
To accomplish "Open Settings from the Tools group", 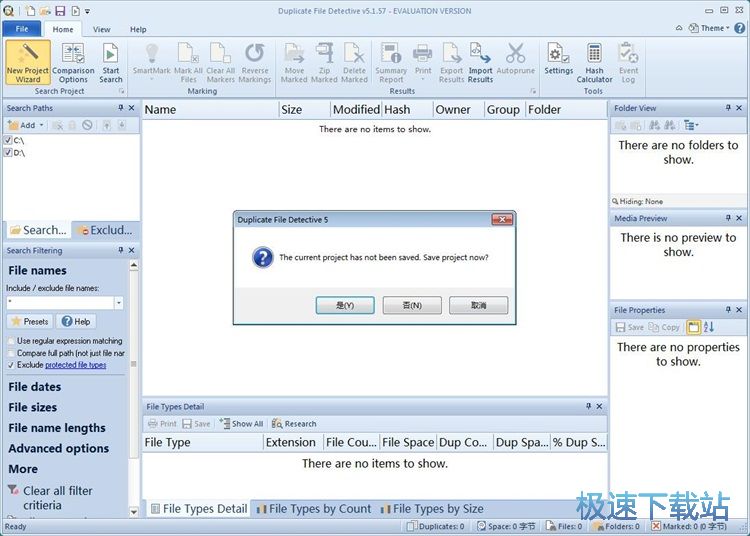I will tap(558, 59).
